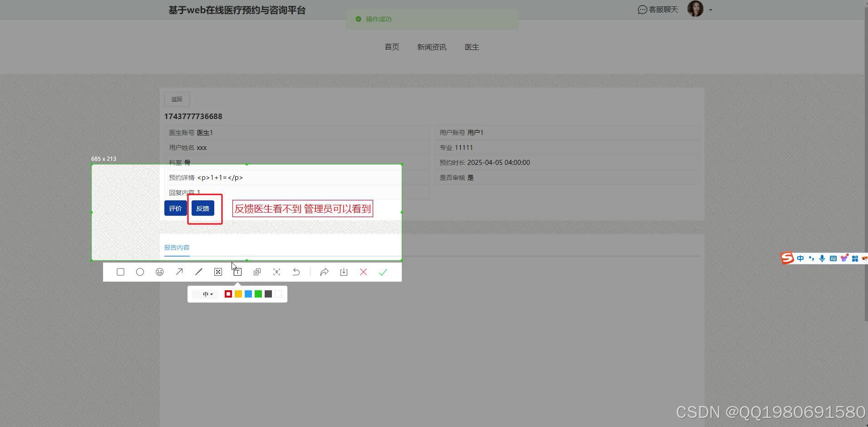Open the 报告内容 tab
Screen dimensions: 868x427
(x=177, y=247)
